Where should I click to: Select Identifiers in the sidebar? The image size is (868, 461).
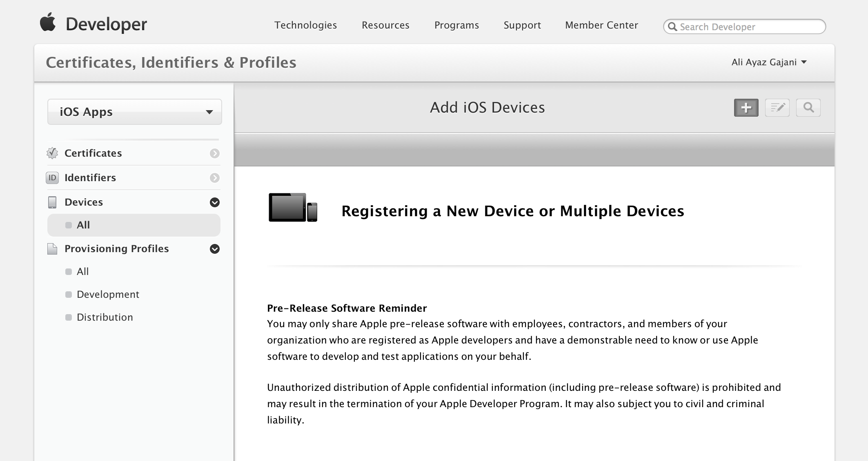90,177
